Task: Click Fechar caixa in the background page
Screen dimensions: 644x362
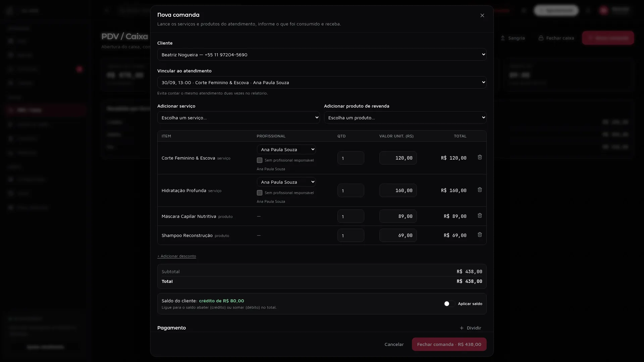Action: tap(556, 38)
